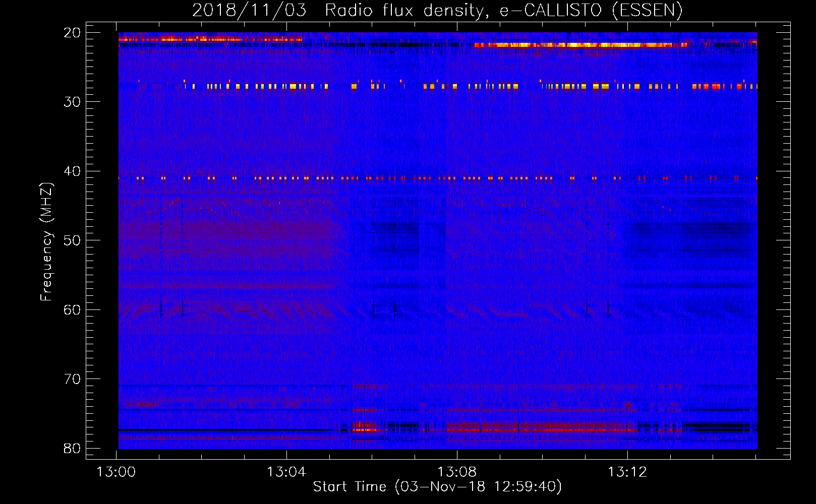This screenshot has height=504, width=816.
Task: Click the '50' frequency tick label
Action: coord(73,240)
